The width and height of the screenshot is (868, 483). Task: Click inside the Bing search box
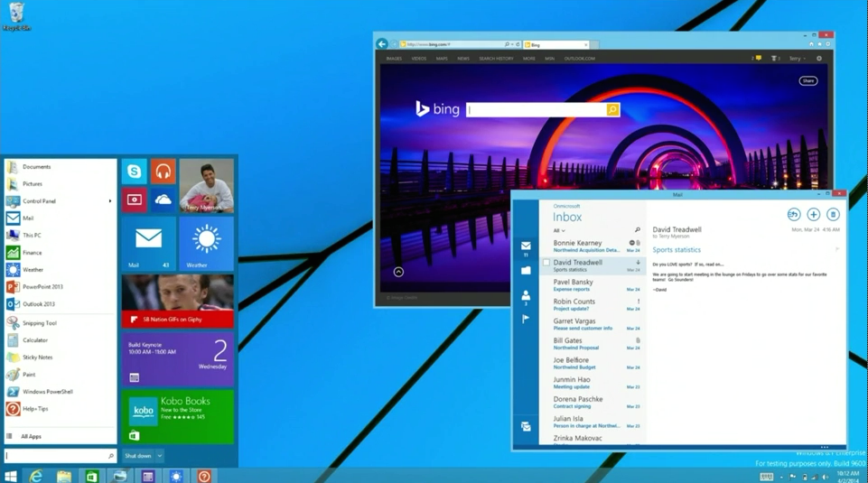537,109
